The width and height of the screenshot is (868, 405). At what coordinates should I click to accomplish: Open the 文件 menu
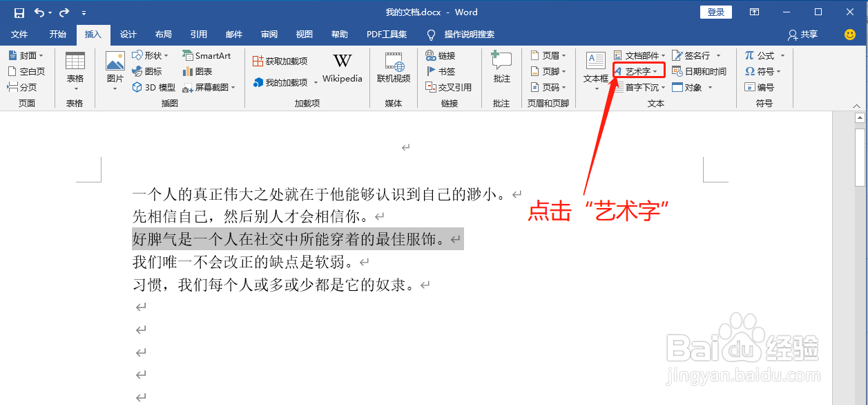pos(19,35)
